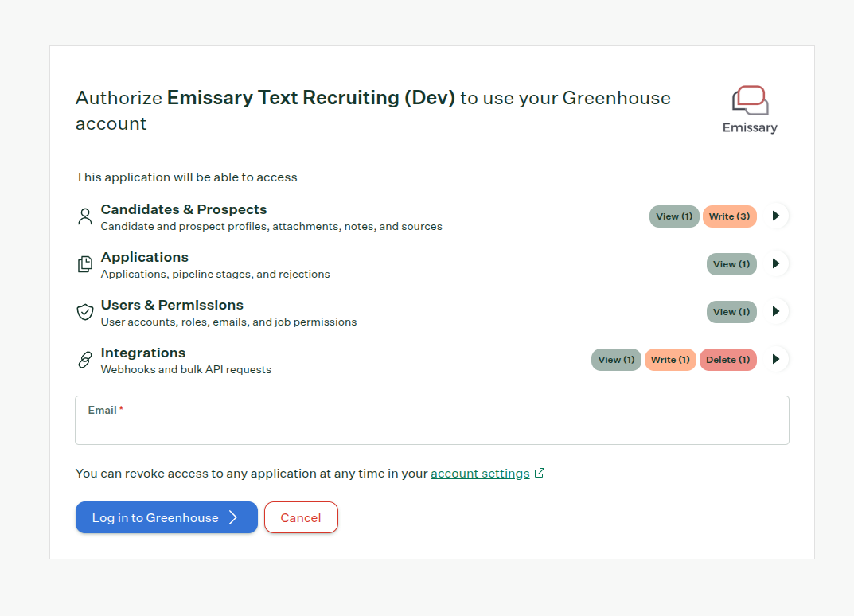Expand the Integrations permissions arrow

pos(776,360)
